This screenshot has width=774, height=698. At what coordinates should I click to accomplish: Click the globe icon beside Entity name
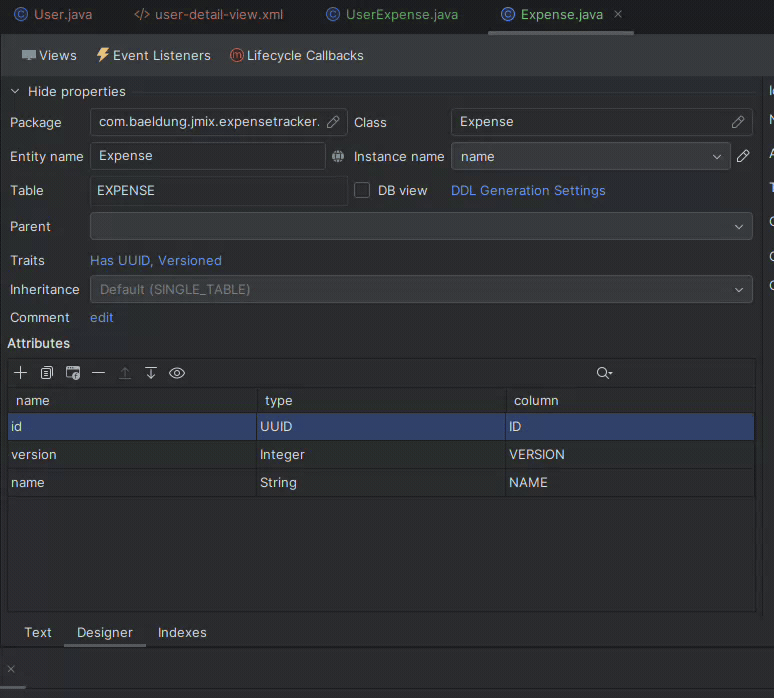[338, 156]
